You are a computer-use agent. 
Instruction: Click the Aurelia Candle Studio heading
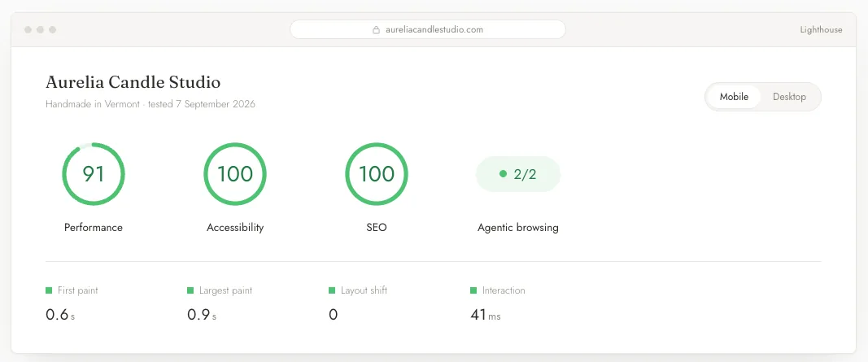[x=133, y=82]
